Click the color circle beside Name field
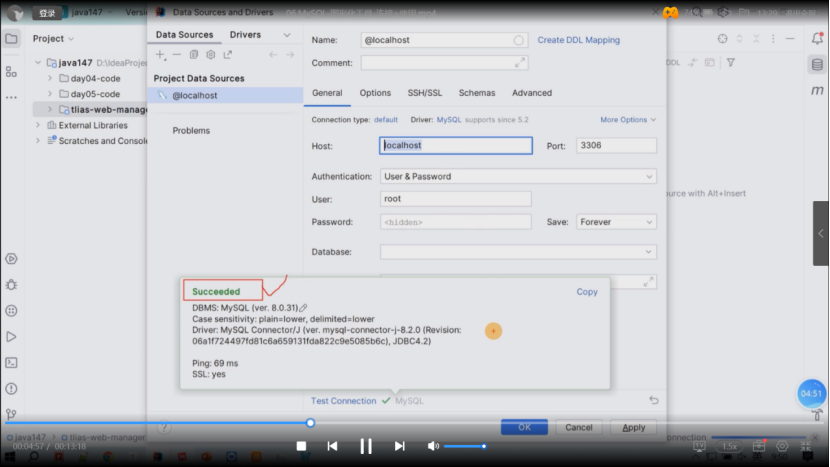This screenshot has height=467, width=830. pyautogui.click(x=518, y=40)
